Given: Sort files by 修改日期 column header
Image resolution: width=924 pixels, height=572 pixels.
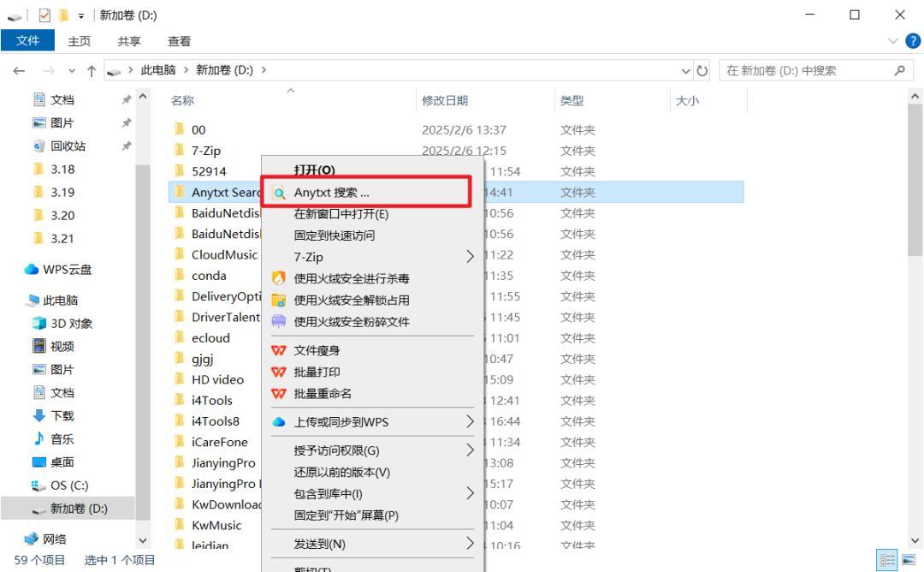Looking at the screenshot, I should pyautogui.click(x=445, y=100).
